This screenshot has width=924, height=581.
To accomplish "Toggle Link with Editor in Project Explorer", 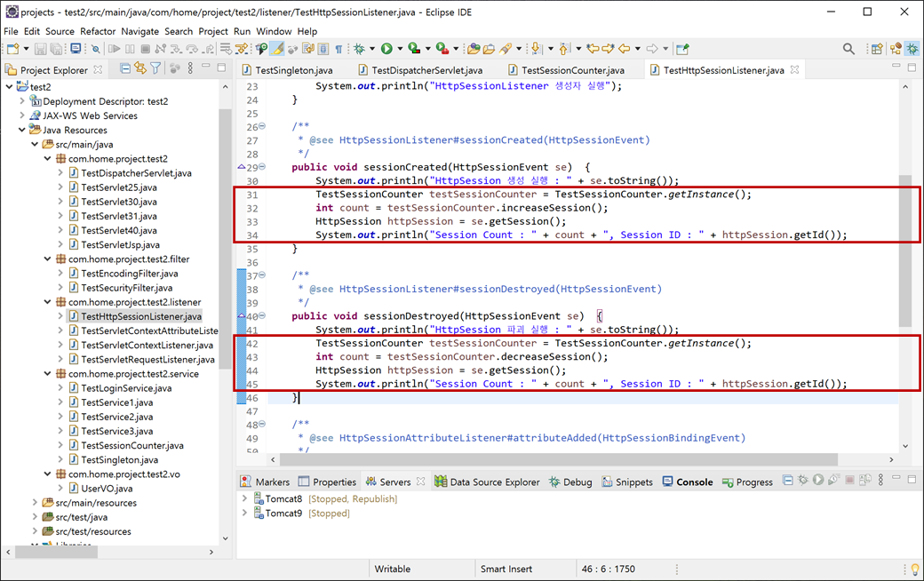I will [140, 69].
